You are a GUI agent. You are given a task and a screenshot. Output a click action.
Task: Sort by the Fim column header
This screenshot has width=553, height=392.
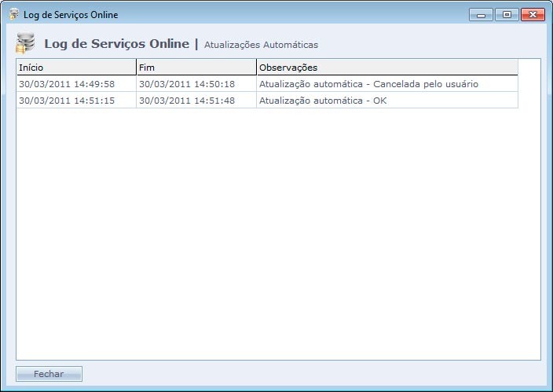tap(196, 68)
